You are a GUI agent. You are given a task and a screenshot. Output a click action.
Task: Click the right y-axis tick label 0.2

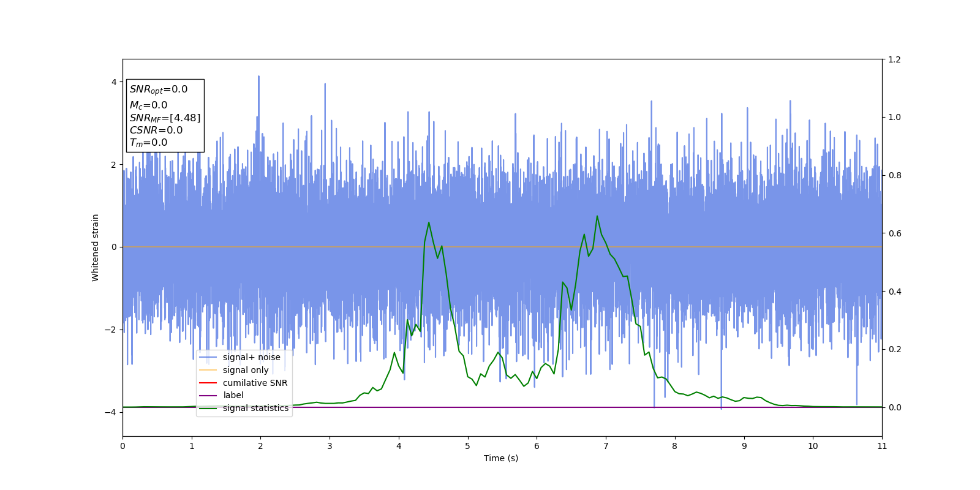[894, 349]
